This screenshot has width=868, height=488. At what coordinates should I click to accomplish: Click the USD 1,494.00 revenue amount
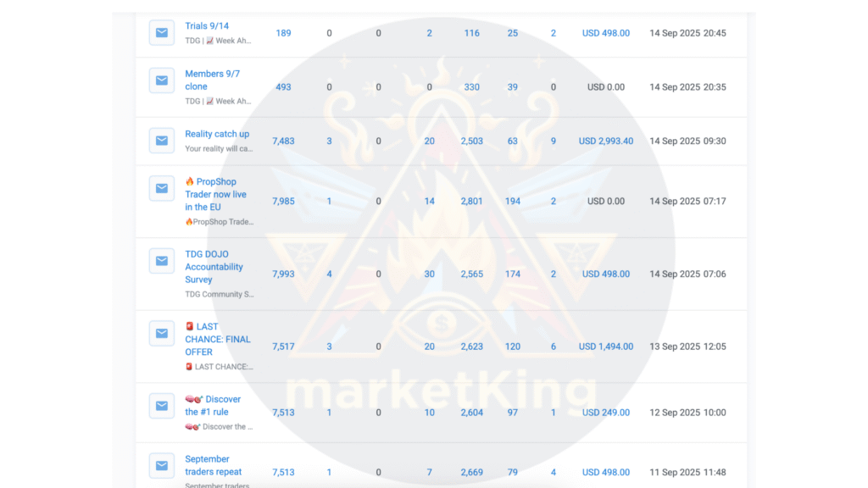605,347
